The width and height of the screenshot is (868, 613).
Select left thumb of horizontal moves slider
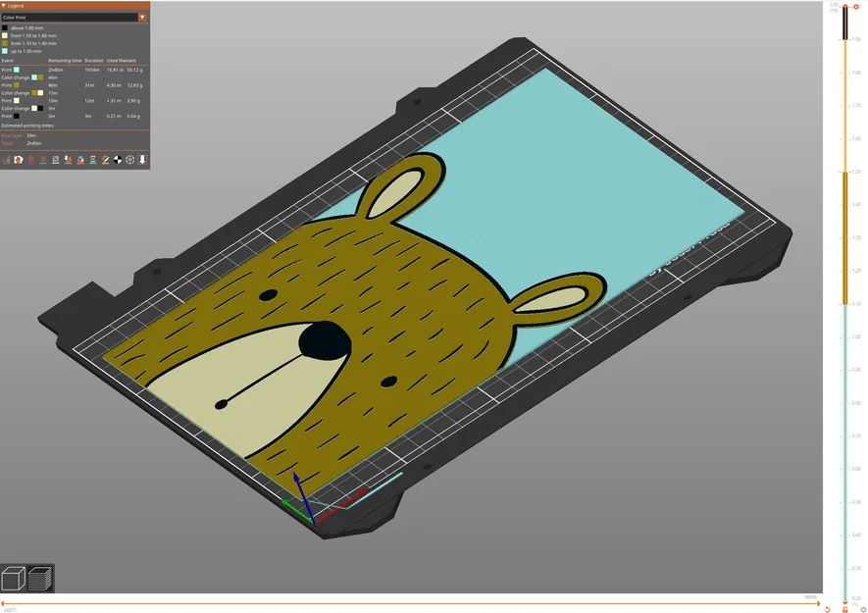[3, 603]
